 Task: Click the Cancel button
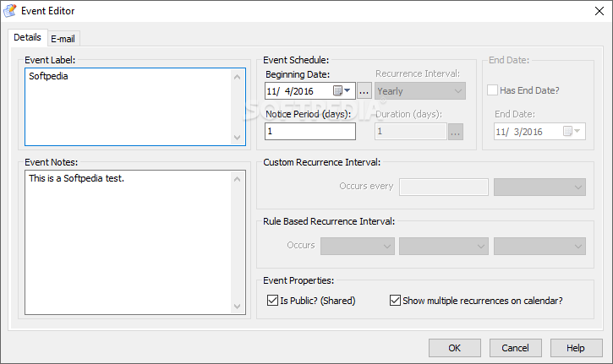coord(515,348)
